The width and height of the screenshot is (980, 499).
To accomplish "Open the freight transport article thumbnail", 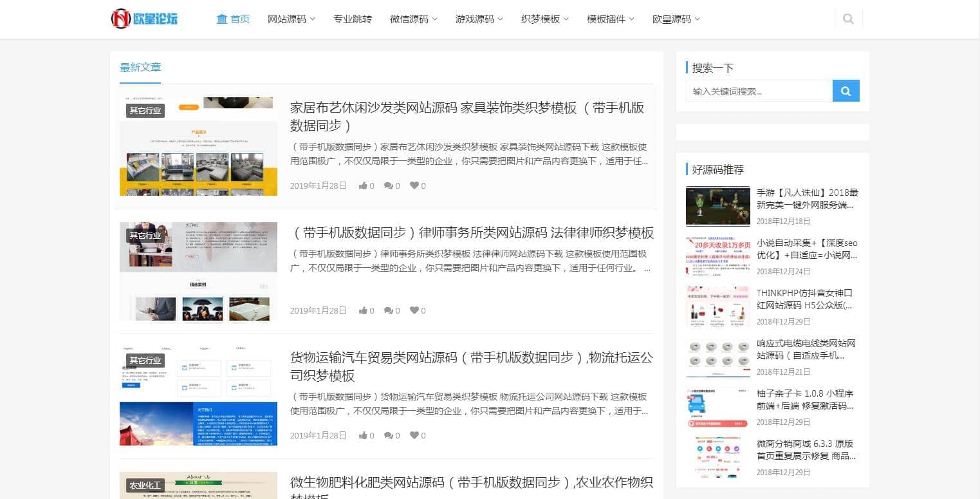I will [x=198, y=396].
